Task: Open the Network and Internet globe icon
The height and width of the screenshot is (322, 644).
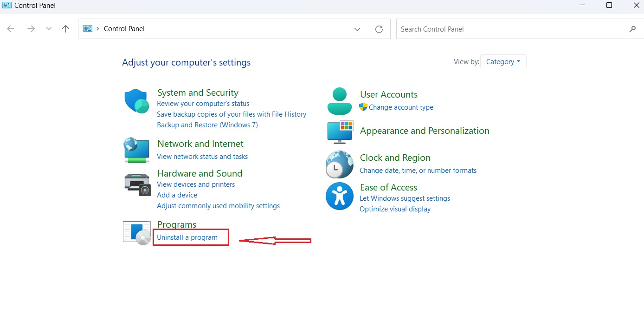Action: 136,150
